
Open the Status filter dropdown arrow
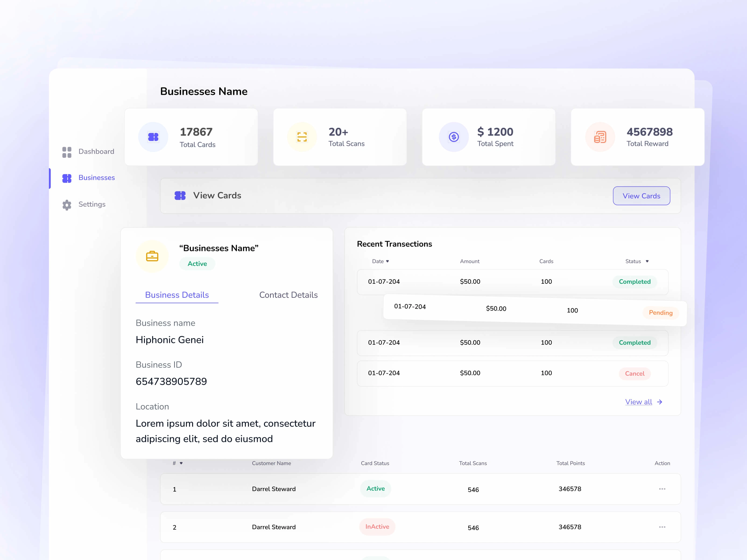pyautogui.click(x=647, y=261)
